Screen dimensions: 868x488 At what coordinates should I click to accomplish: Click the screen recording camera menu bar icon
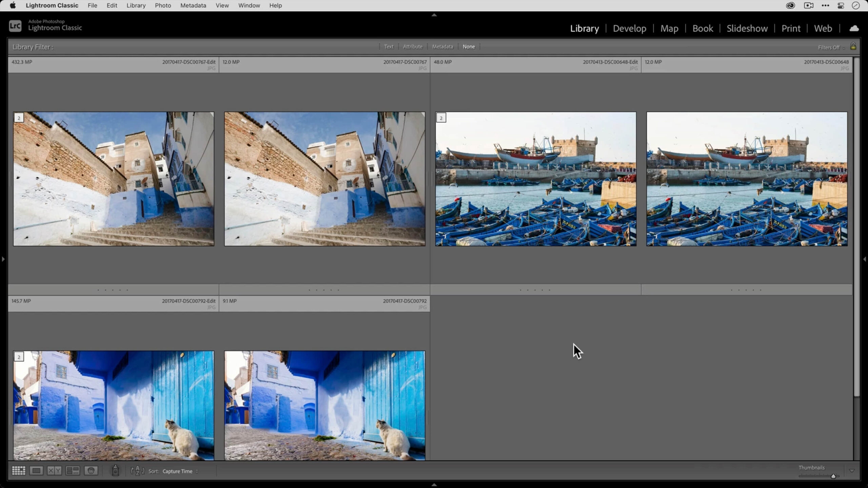point(809,5)
